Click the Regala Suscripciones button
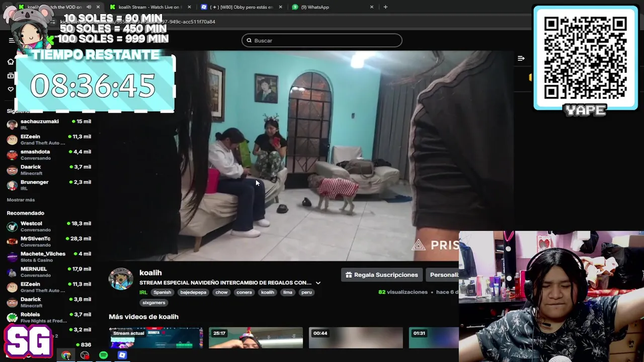 point(382,275)
